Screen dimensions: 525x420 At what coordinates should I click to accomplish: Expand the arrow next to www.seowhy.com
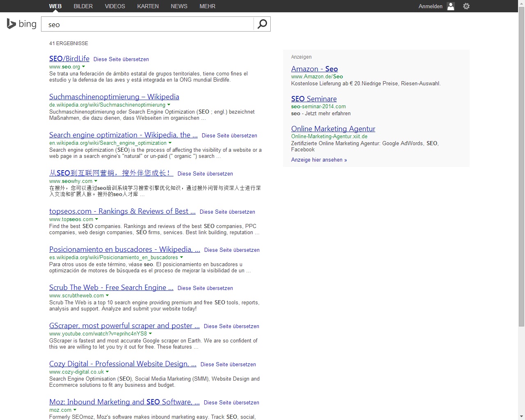96,181
